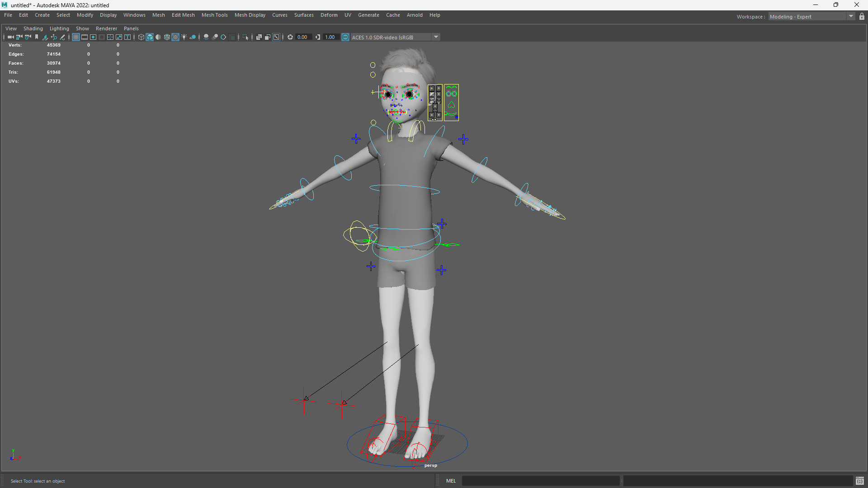The height and width of the screenshot is (488, 868).
Task: Click the gamma value field 1.00
Action: click(x=330, y=37)
